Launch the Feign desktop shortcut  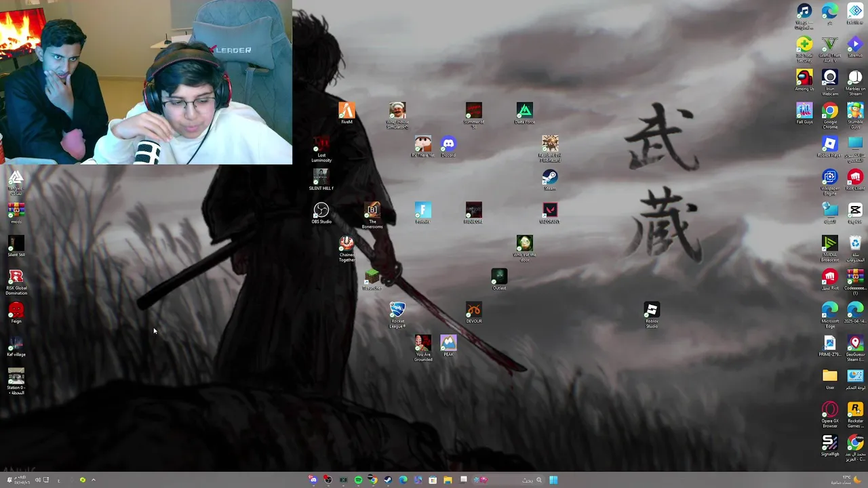tap(16, 312)
